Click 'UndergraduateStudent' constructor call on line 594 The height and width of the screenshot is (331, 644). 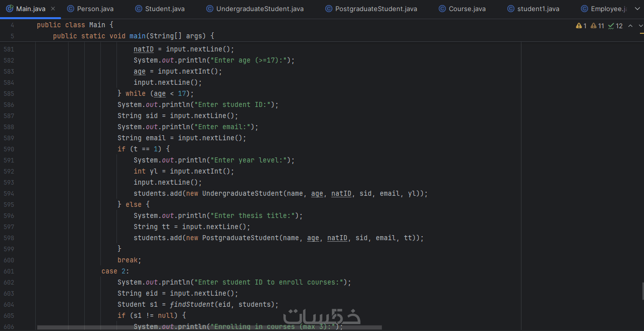pos(243,193)
